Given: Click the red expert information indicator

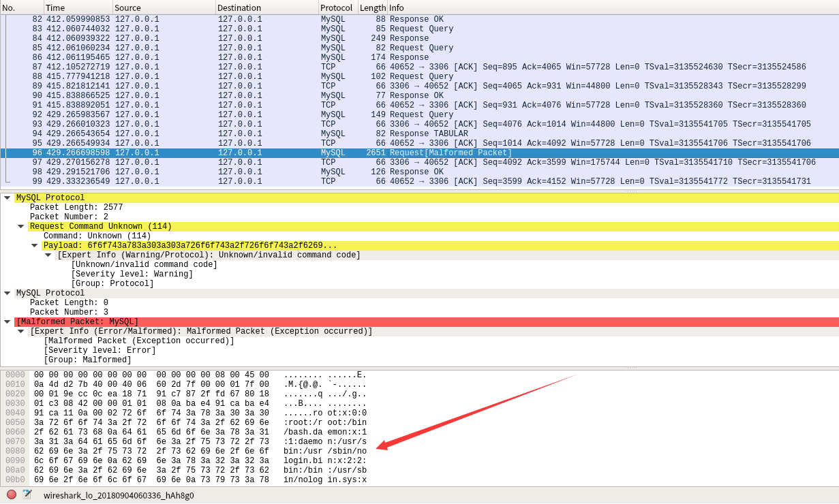Looking at the screenshot, I should tap(12, 494).
